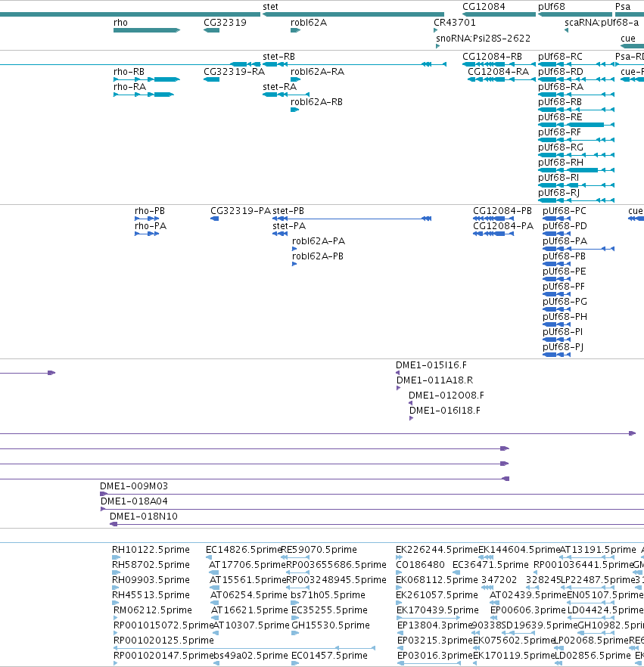Select the rho gene bar

pyautogui.click(x=147, y=30)
